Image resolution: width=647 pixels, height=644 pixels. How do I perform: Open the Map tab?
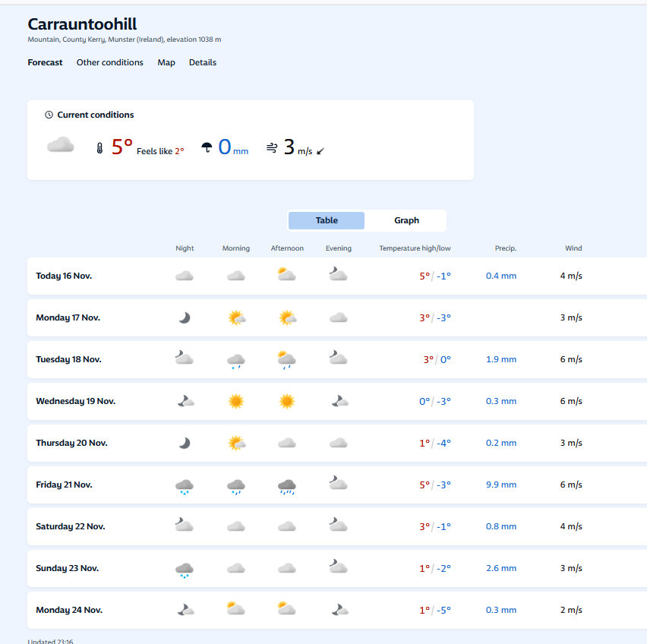166,62
